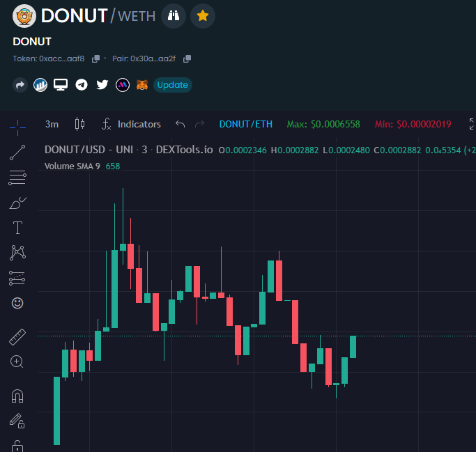Image resolution: width=476 pixels, height=452 pixels.
Task: Select the trend line drawing tool
Action: [x=17, y=153]
